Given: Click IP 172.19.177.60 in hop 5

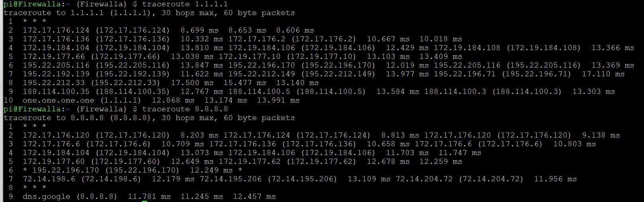Looking at the screenshot, I should click(54, 161).
